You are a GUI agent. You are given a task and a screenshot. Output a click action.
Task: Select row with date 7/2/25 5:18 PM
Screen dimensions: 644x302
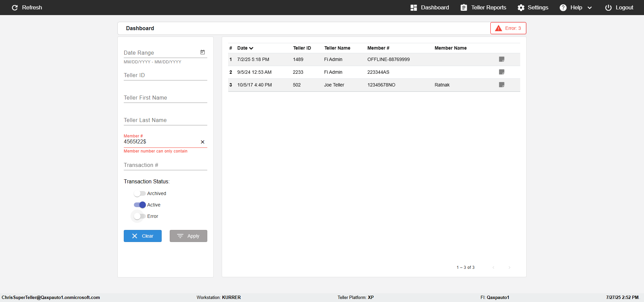pyautogui.click(x=374, y=59)
